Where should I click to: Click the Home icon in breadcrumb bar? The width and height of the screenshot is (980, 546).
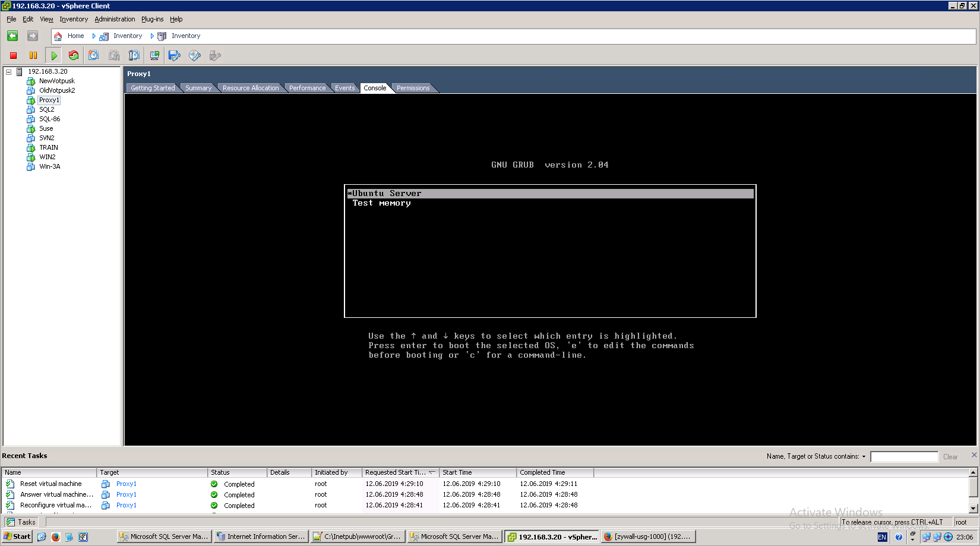(x=58, y=36)
